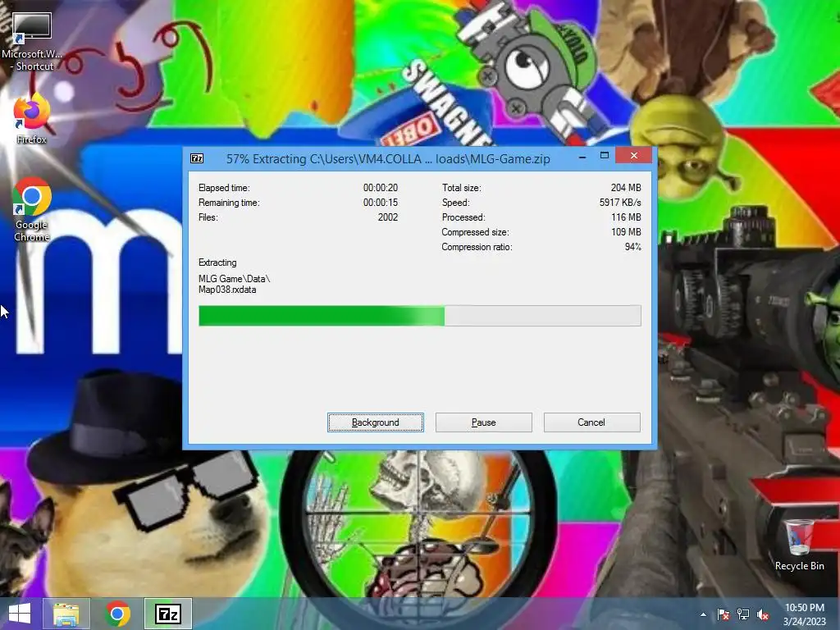The image size is (840, 630).
Task: Cancel the extraction
Action: click(592, 422)
